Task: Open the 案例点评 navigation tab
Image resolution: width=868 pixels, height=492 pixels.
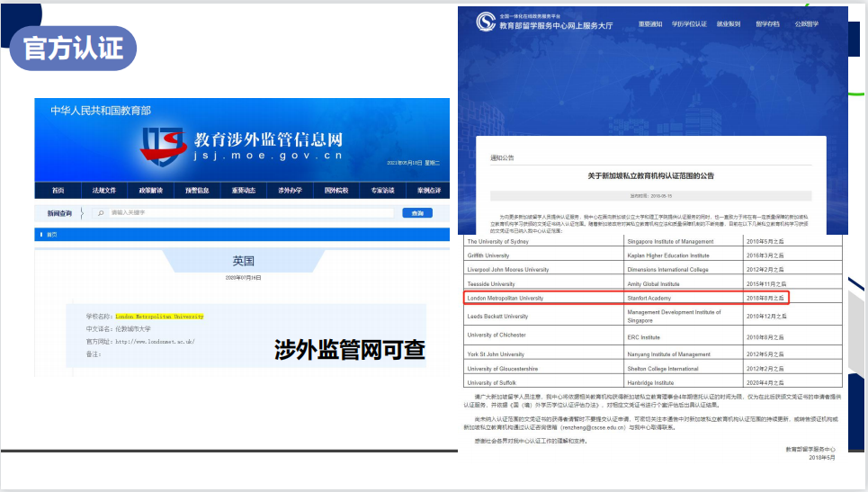Action: (x=428, y=191)
